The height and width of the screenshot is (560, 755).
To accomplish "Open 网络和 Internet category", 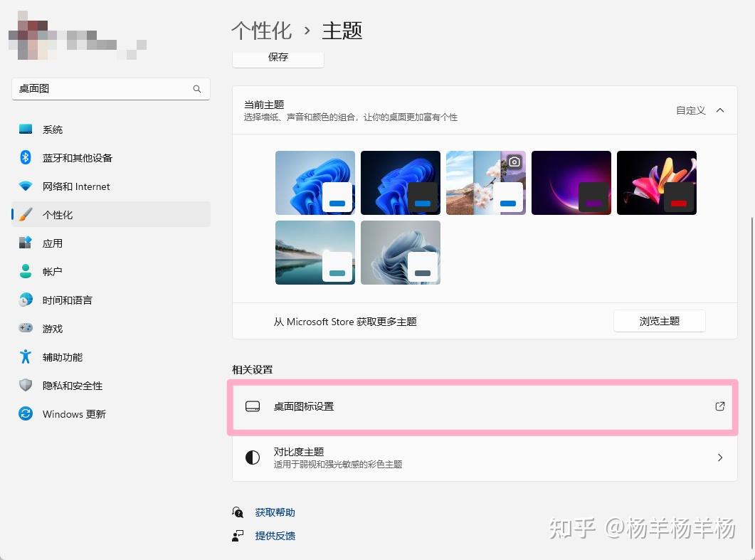I will click(x=111, y=186).
